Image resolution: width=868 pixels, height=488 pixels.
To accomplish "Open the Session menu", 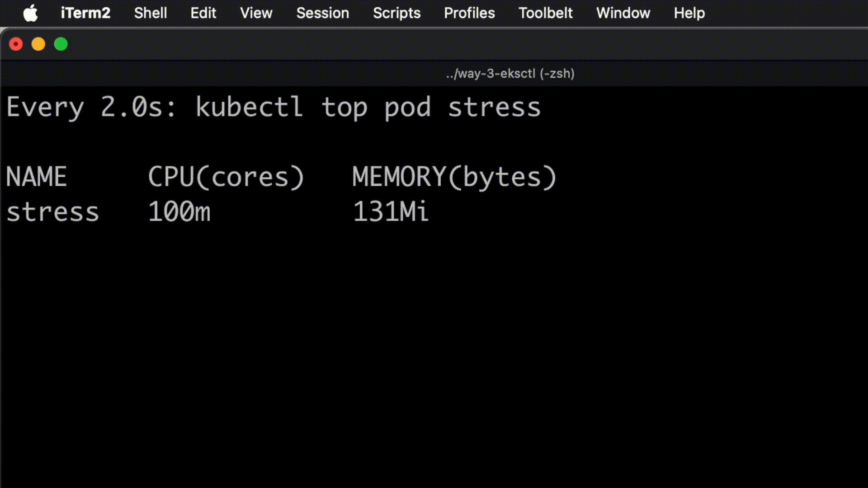I will 322,13.
